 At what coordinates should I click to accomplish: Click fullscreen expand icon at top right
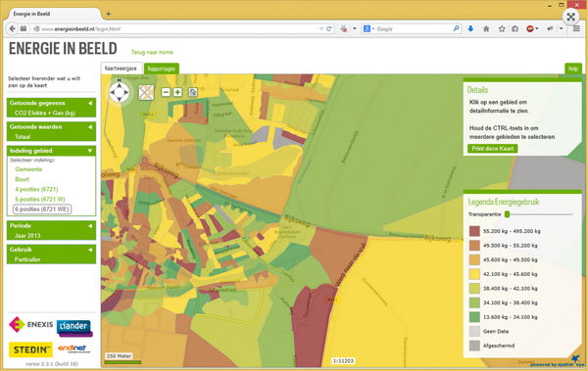click(570, 17)
